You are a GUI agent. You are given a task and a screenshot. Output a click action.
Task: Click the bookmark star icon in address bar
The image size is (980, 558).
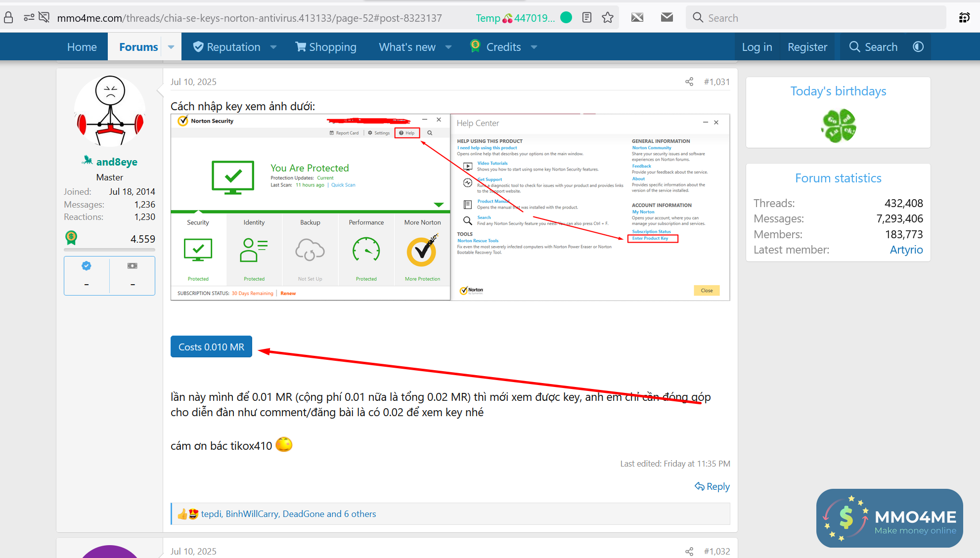click(x=608, y=18)
